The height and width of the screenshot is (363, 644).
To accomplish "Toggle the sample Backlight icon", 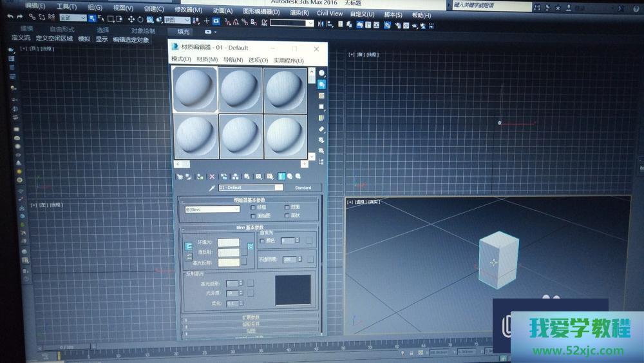I will pos(322,84).
